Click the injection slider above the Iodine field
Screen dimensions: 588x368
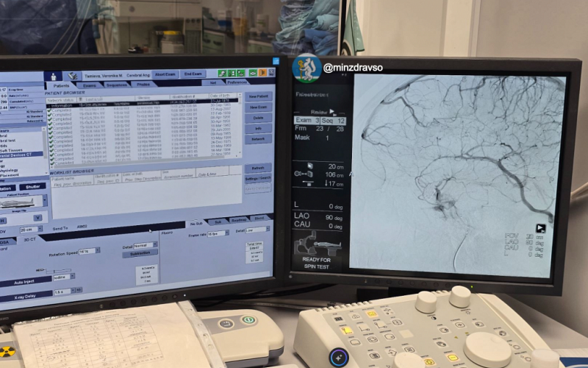(59, 270)
